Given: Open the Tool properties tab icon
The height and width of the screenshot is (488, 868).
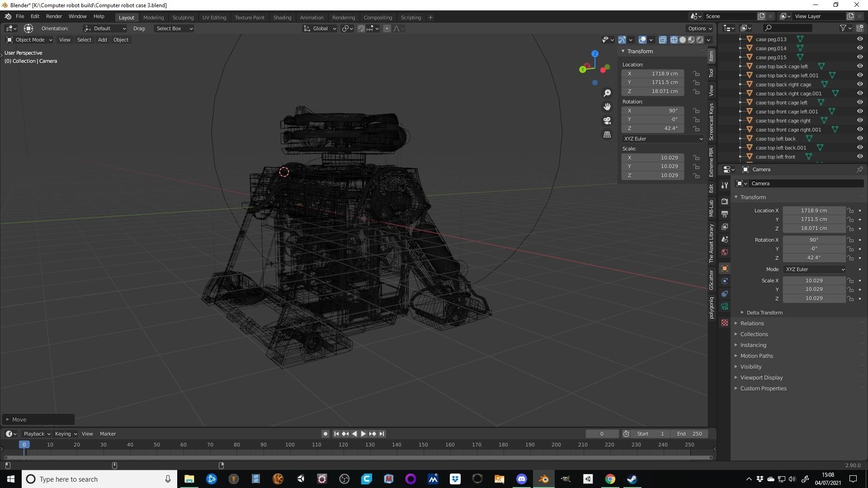Looking at the screenshot, I should click(x=725, y=185).
